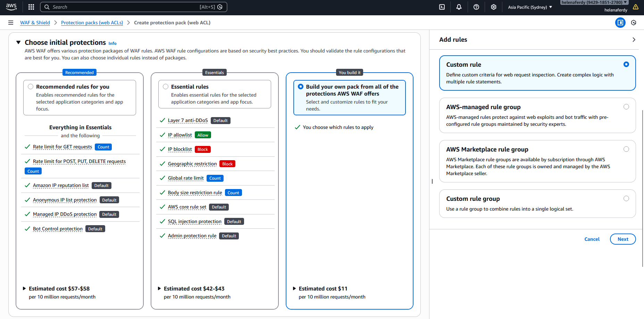Expand Estimated cost $57-$58 details
Screen dimensions: 644x319
pyautogui.click(x=24, y=288)
